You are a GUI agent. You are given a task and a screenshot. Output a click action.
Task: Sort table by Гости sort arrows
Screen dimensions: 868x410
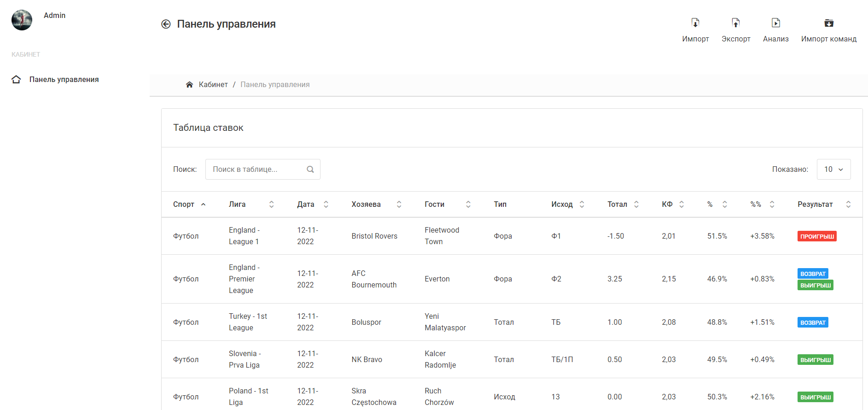point(468,204)
